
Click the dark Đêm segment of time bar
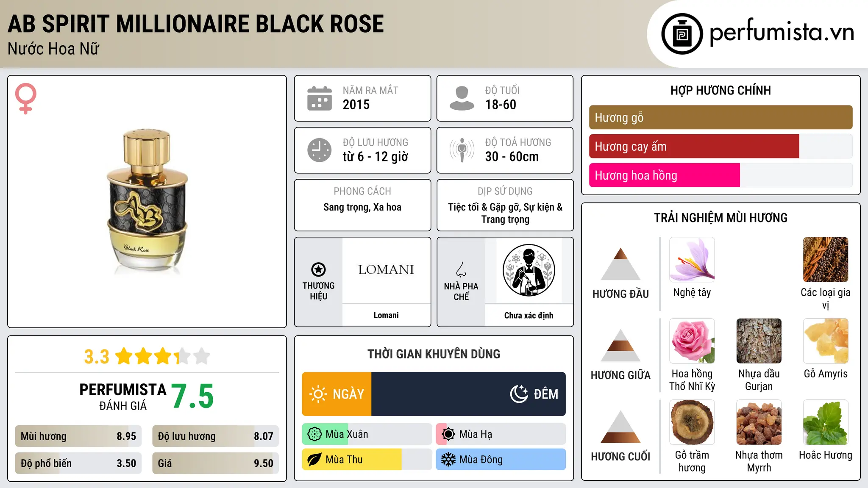point(468,394)
